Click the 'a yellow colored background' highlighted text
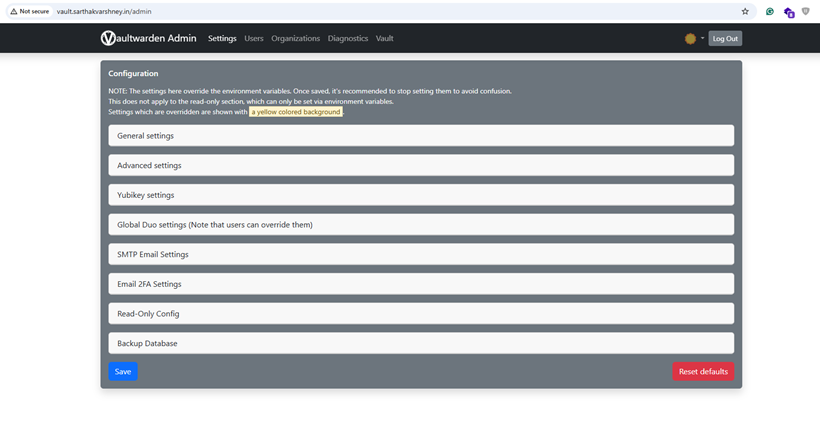Screen dimensions: 820x442 click(x=295, y=112)
